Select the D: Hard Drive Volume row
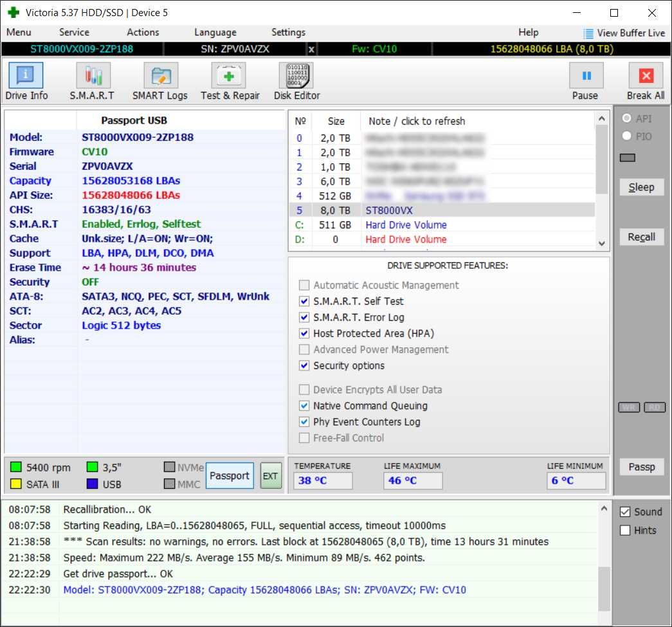 (442, 240)
